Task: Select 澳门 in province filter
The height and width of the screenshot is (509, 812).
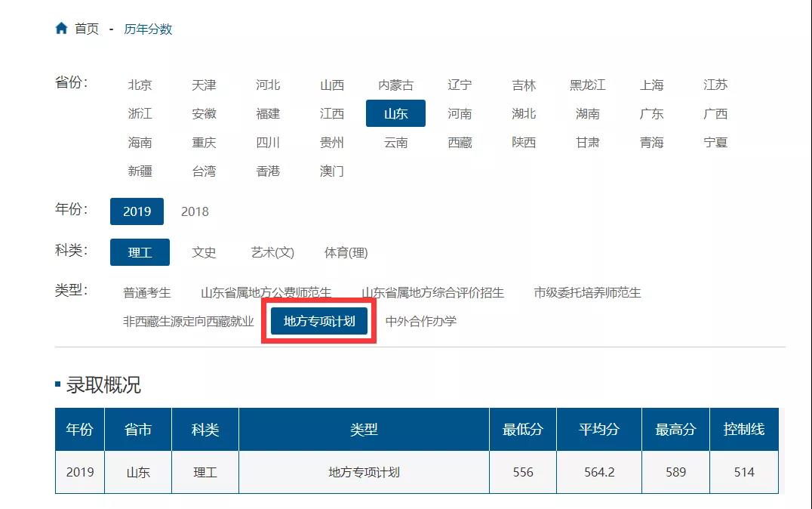Action: [x=332, y=171]
